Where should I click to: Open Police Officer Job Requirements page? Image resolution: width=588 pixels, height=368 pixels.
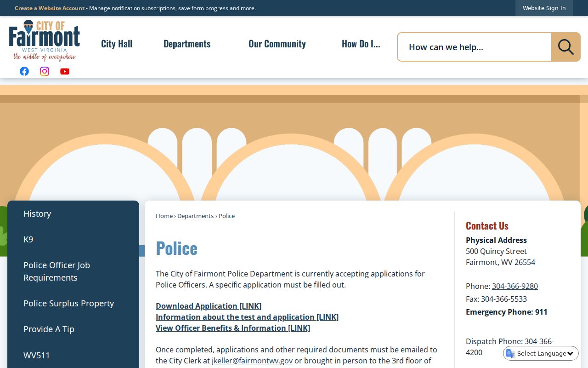coord(57,271)
